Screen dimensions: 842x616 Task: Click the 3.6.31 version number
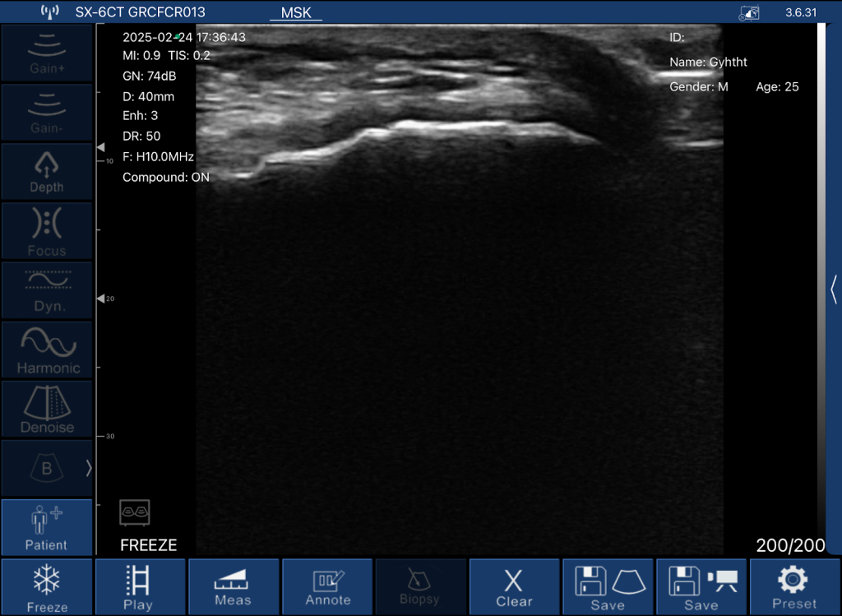click(x=801, y=12)
